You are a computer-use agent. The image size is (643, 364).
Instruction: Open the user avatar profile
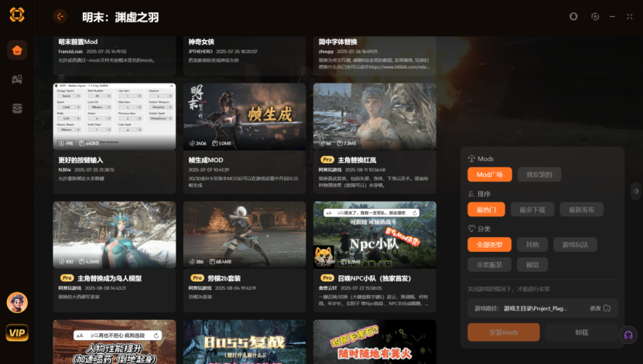point(17,303)
